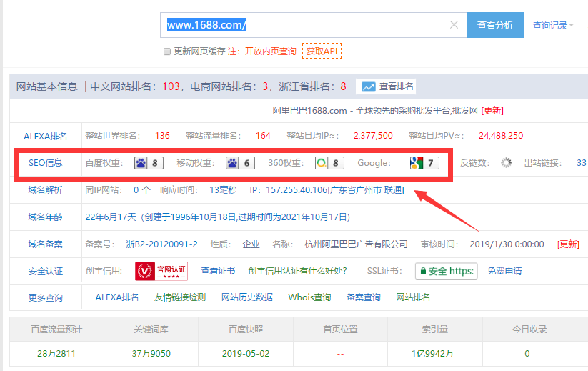Viewport: 588px width, 371px height.
Task: Open 创宇信用认证有什么好处? link
Action: pyautogui.click(x=297, y=271)
